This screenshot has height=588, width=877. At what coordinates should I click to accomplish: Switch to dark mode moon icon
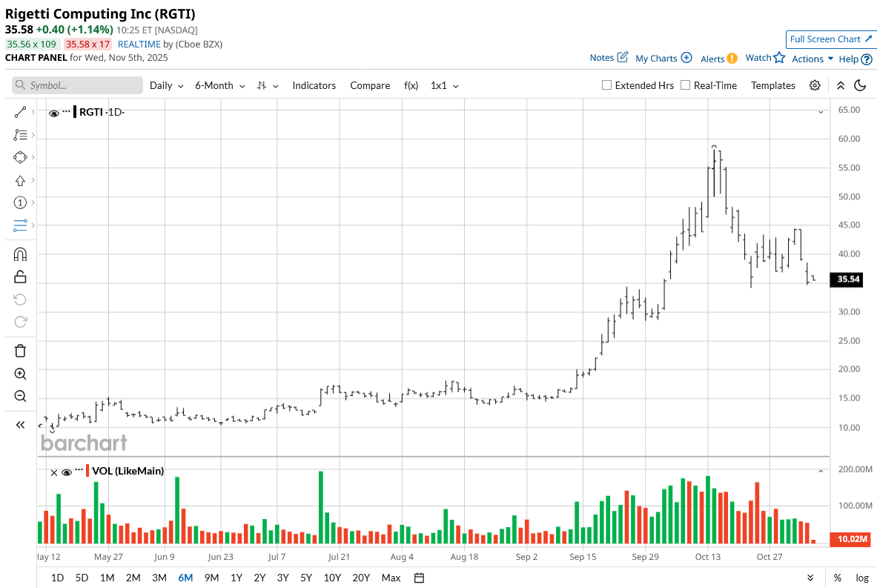(860, 85)
